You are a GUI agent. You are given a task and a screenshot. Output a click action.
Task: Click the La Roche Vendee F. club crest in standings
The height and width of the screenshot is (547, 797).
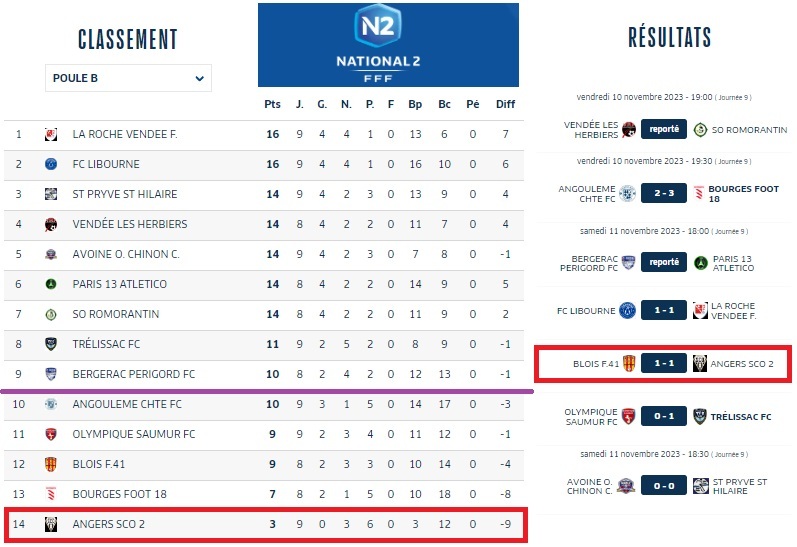coord(50,134)
